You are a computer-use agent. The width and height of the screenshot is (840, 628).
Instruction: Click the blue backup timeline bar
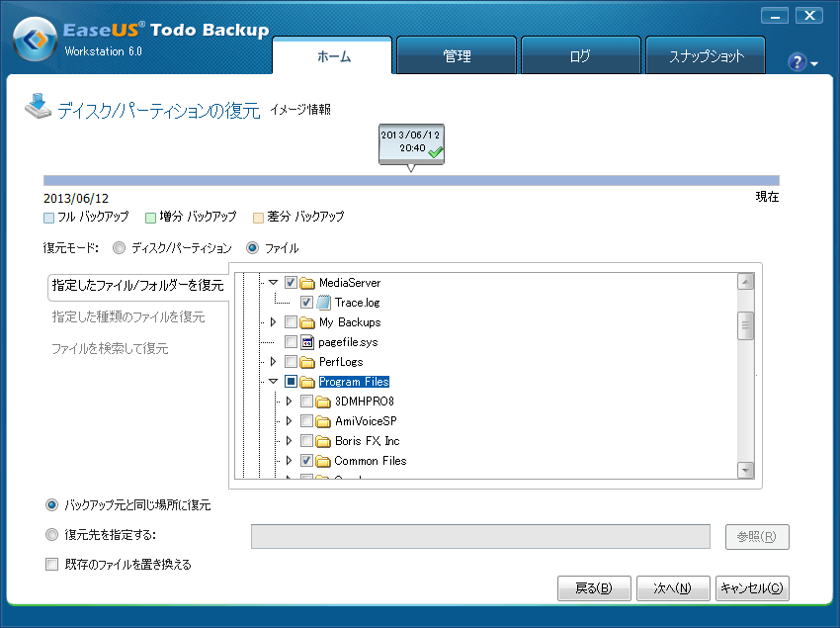click(411, 181)
